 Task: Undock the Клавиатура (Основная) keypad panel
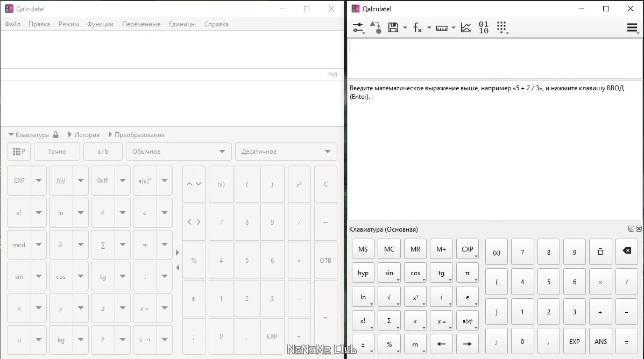(631, 229)
